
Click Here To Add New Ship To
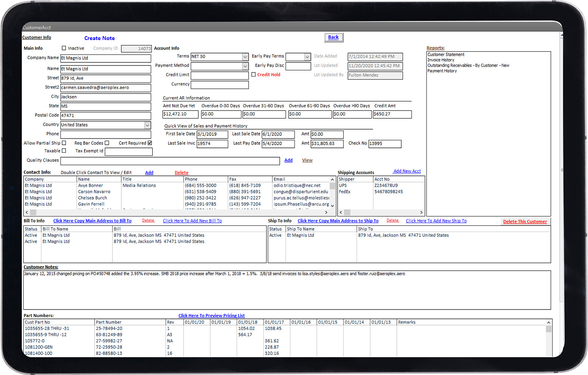[436, 221]
